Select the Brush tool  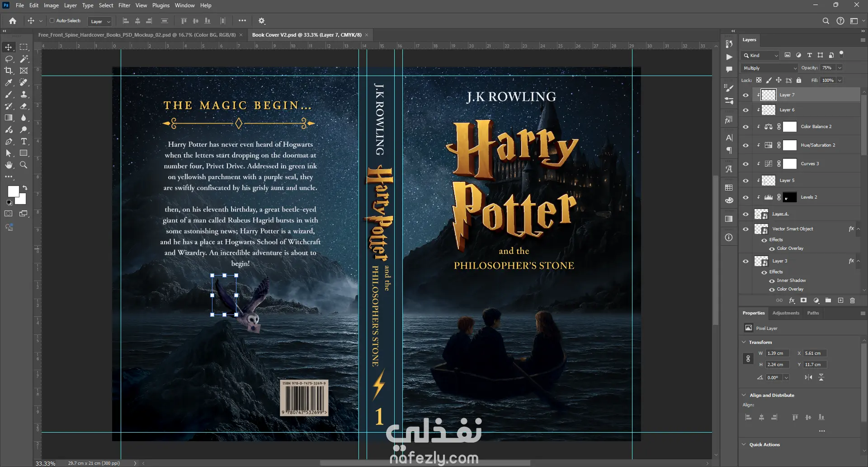pos(9,94)
